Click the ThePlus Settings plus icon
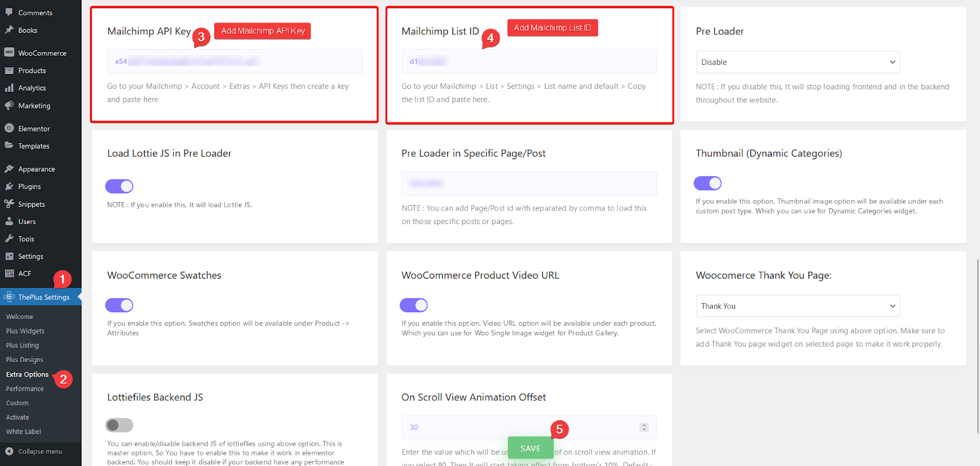The width and height of the screenshot is (980, 466). point(9,297)
